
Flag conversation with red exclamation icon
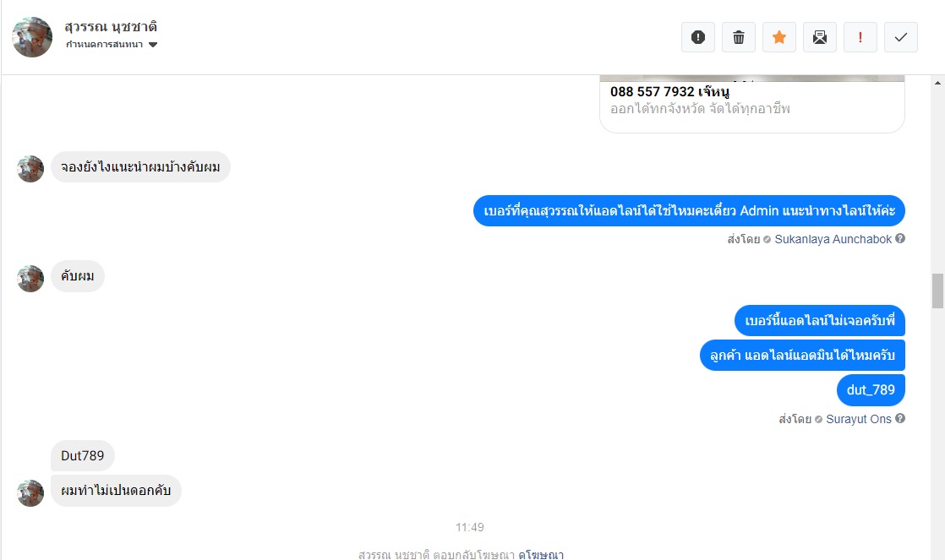(x=860, y=37)
